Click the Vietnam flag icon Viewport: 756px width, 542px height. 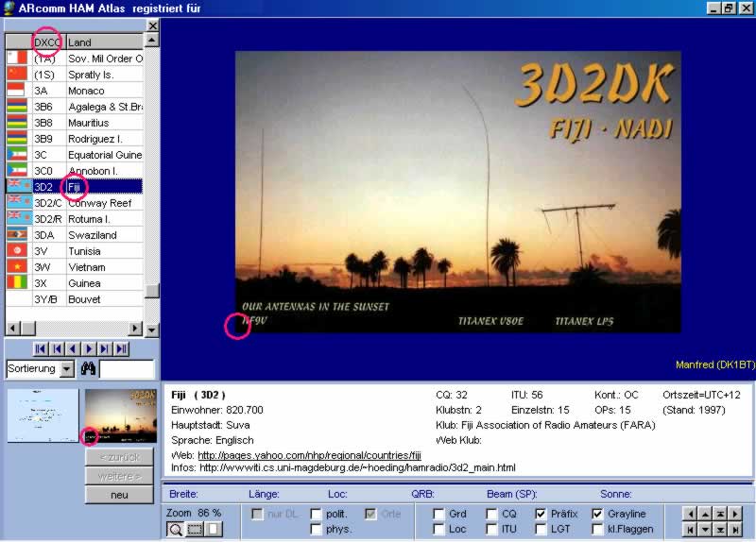(17, 266)
